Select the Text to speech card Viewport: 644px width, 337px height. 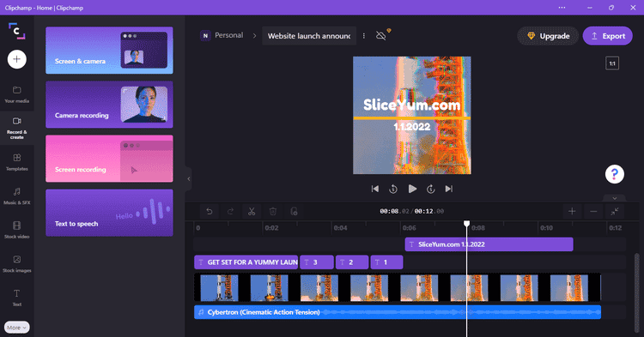[109, 213]
